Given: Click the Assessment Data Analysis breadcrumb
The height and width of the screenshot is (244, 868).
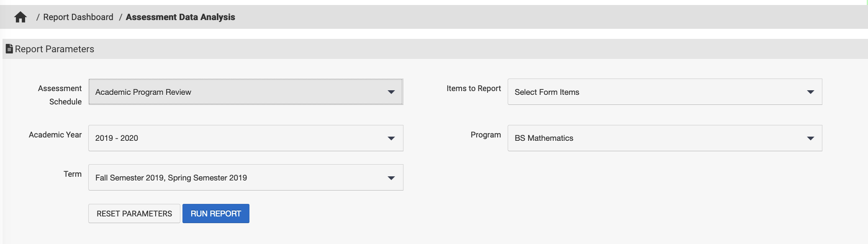Looking at the screenshot, I should coord(180,17).
